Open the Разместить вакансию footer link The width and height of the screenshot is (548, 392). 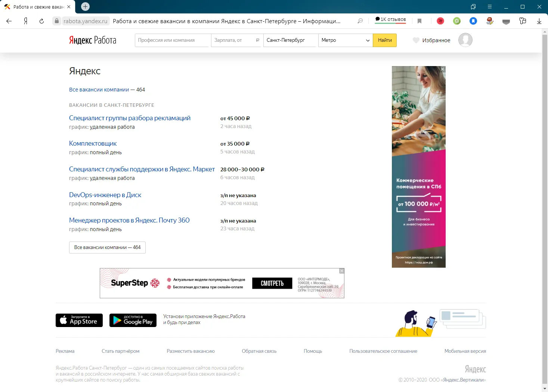191,351
